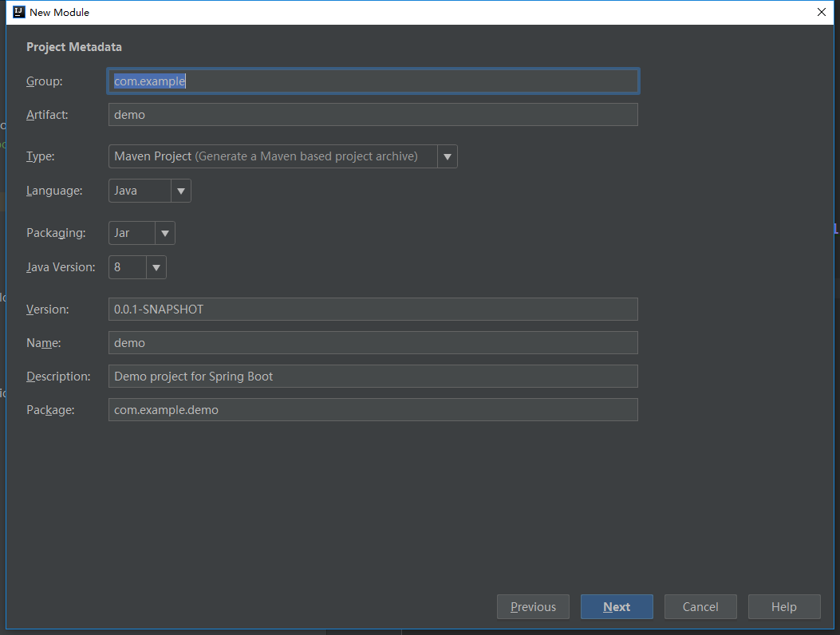Image resolution: width=840 pixels, height=635 pixels.
Task: Click the Java language combo box
Action: pos(140,191)
